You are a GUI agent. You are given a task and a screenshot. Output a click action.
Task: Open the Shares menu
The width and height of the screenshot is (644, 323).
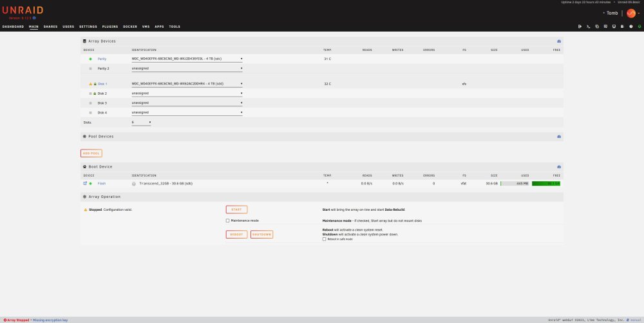pyautogui.click(x=50, y=26)
